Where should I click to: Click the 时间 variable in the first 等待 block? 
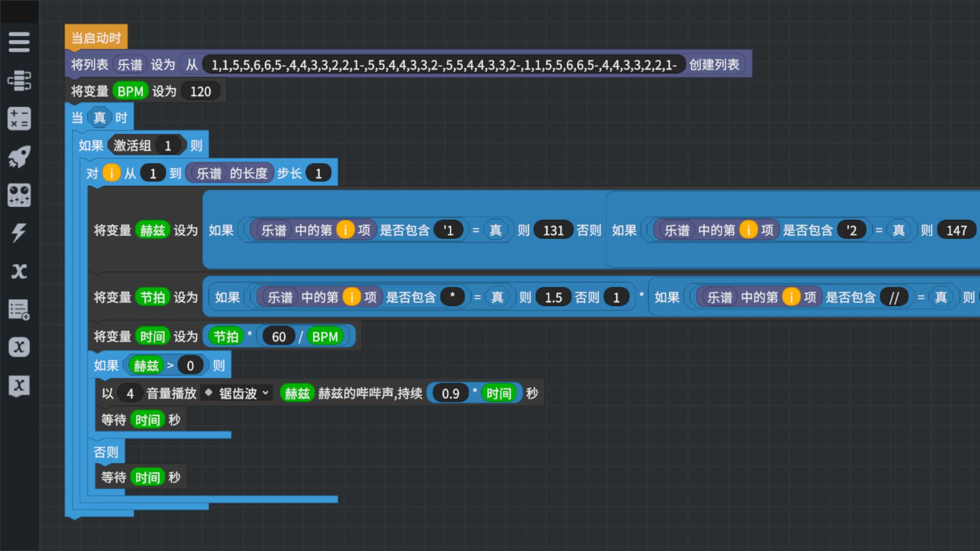[x=148, y=420]
